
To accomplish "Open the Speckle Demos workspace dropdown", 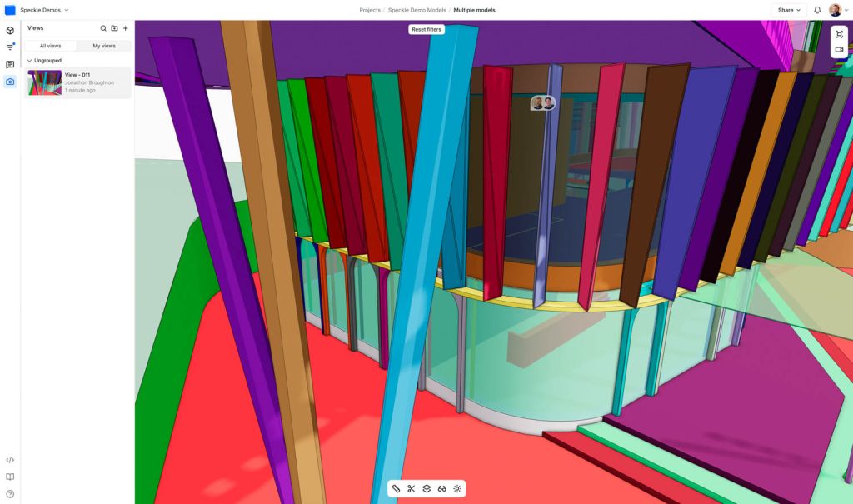I will coord(43,10).
